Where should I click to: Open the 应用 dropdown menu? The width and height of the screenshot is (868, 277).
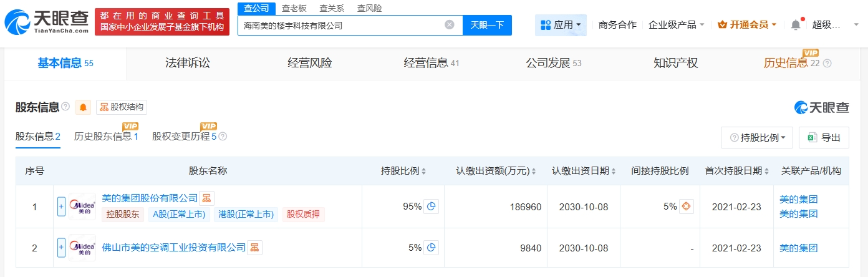[560, 25]
